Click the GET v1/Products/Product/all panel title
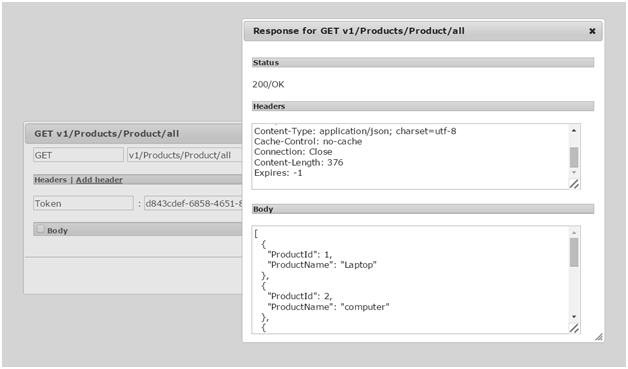This screenshot has width=628, height=369. click(x=107, y=134)
